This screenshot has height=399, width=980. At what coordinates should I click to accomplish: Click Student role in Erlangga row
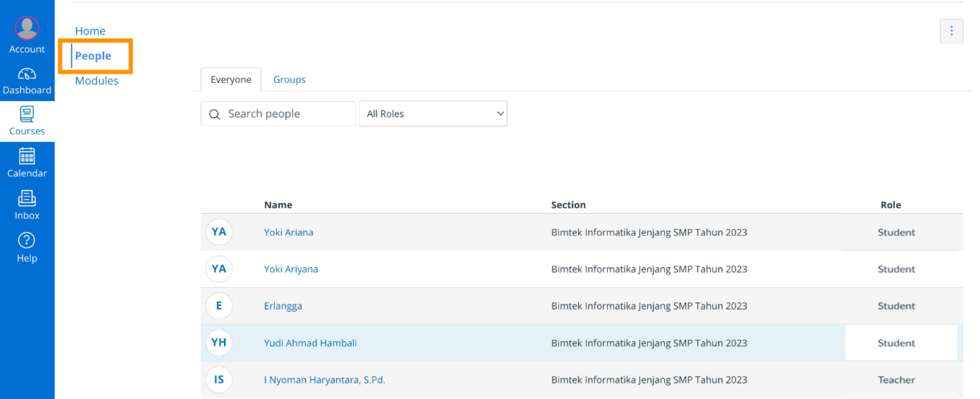pyautogui.click(x=896, y=306)
